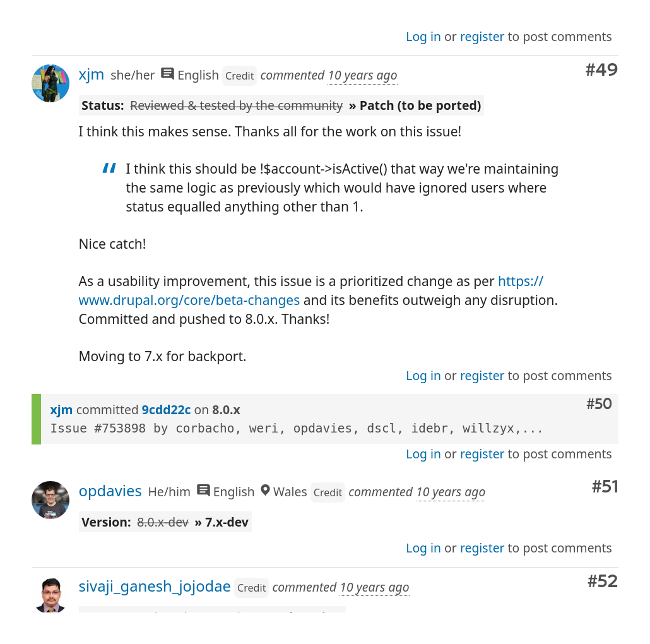This screenshot has width=650, height=644.
Task: Open the xjm user profile link
Action: (x=92, y=75)
